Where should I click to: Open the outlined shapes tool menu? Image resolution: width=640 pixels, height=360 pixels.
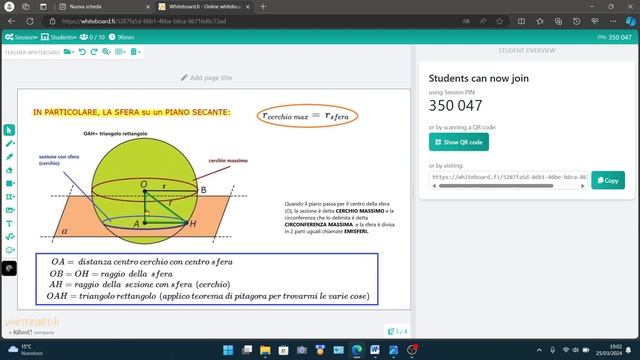pos(10,197)
